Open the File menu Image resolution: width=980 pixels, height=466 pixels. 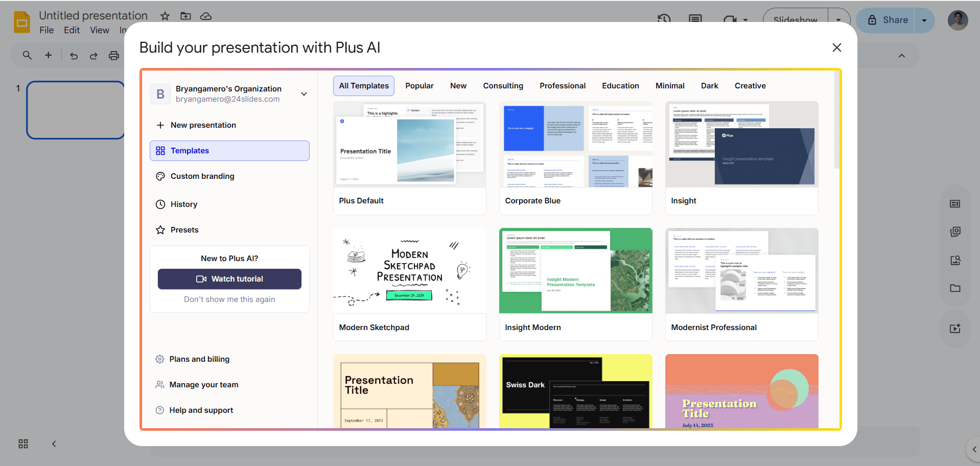click(x=46, y=30)
